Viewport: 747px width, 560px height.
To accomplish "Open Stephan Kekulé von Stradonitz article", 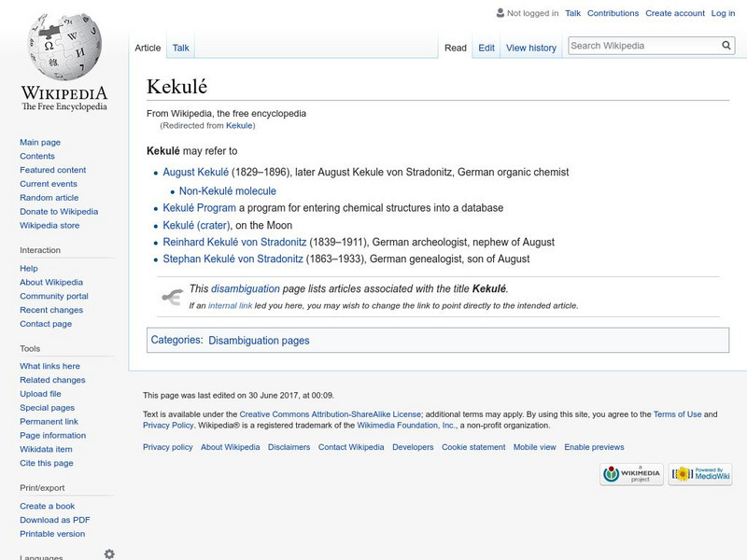I will (x=233, y=259).
